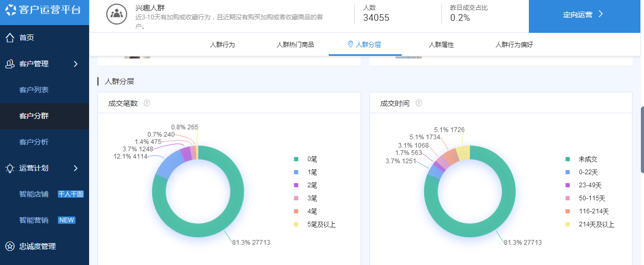This screenshot has width=644, height=265.
Task: Collapse the 运营计划 menu chevron
Action: [x=76, y=168]
